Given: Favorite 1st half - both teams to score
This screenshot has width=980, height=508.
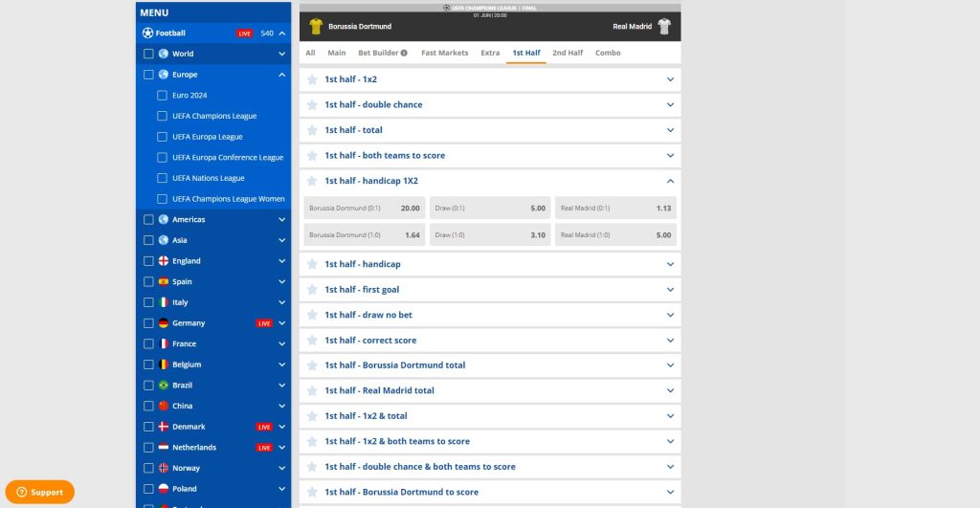Looking at the screenshot, I should coord(312,156).
